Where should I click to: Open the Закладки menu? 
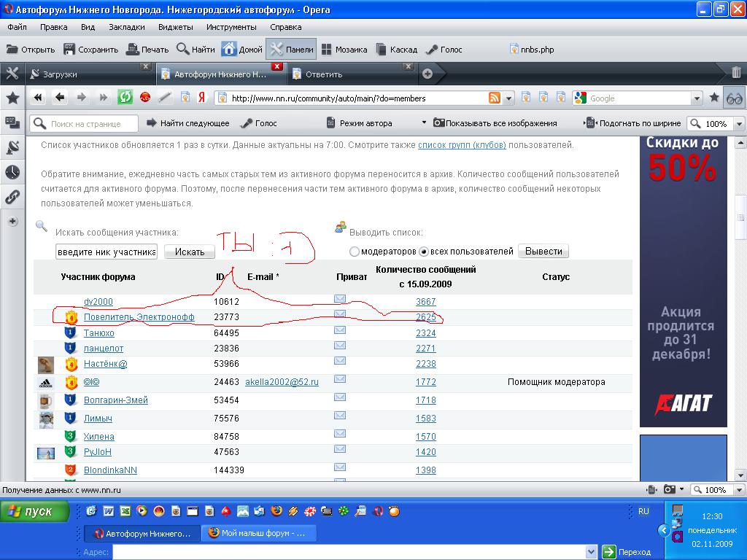coord(127,27)
